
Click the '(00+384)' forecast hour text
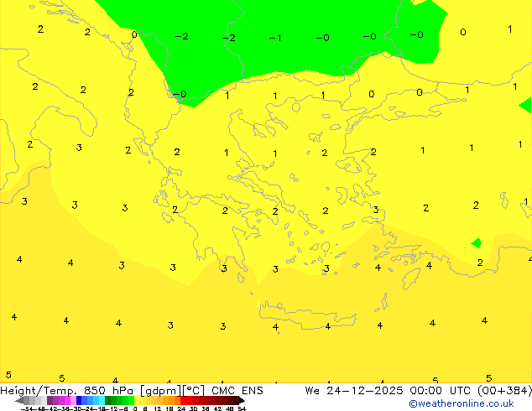click(x=504, y=390)
